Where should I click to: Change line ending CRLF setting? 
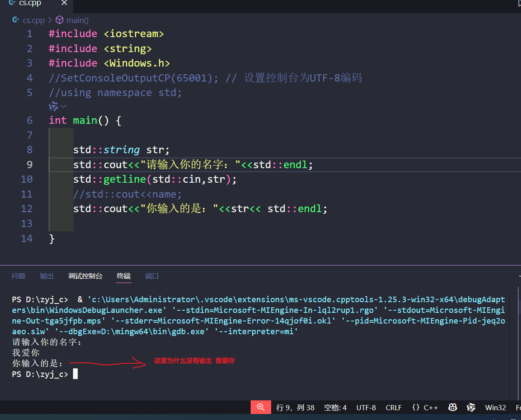click(394, 408)
